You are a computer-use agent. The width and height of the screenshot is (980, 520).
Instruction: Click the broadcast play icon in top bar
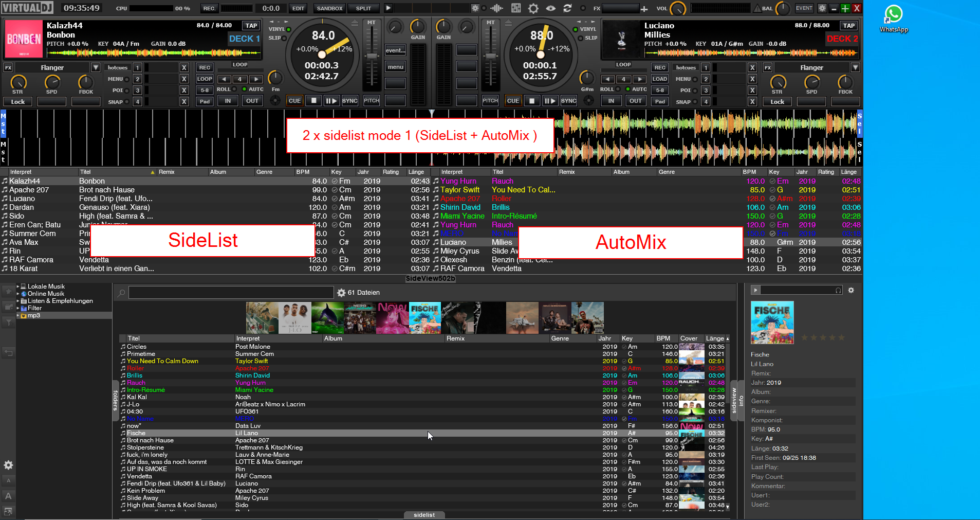point(389,8)
